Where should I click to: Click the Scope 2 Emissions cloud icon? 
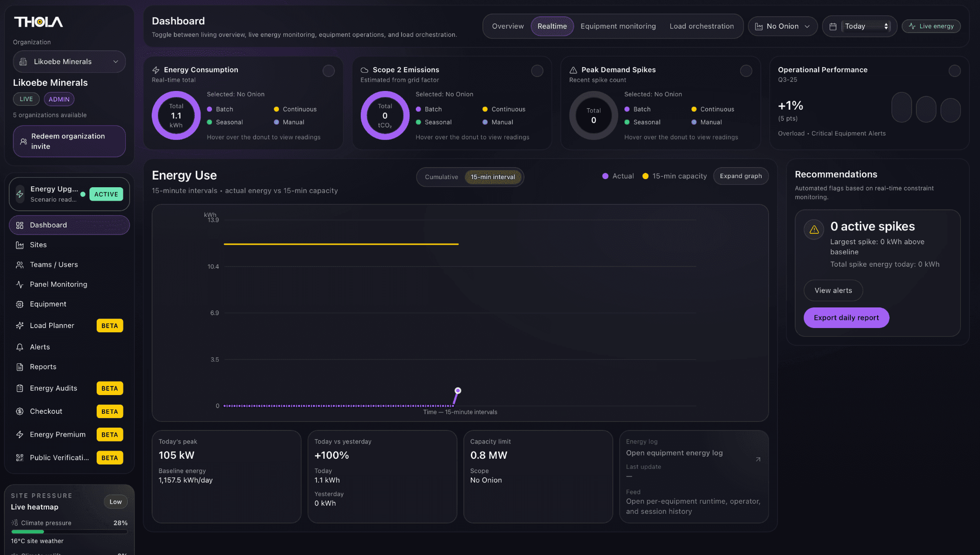tap(364, 70)
